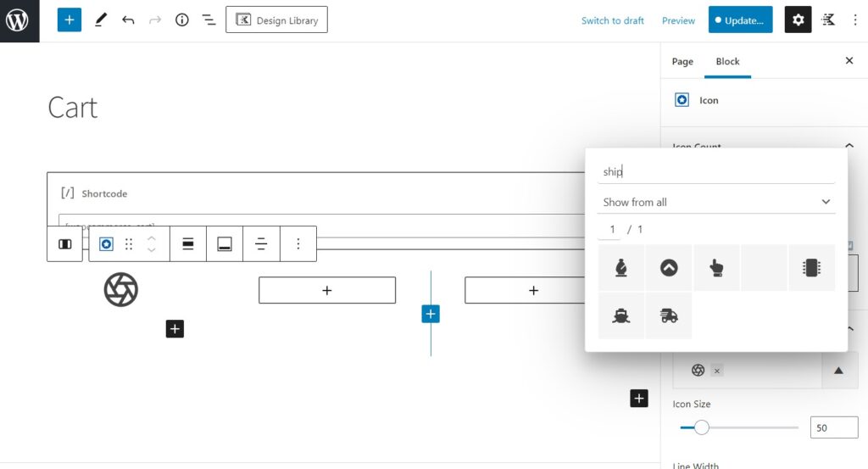Image resolution: width=868 pixels, height=469 pixels.
Task: Clear the selected aperture icon
Action: [717, 371]
